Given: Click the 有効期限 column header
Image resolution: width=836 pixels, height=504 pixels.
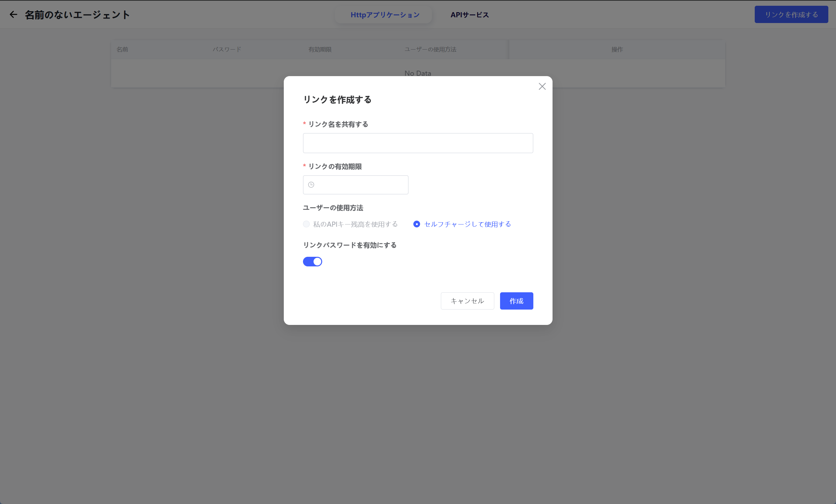Looking at the screenshot, I should 320,50.
